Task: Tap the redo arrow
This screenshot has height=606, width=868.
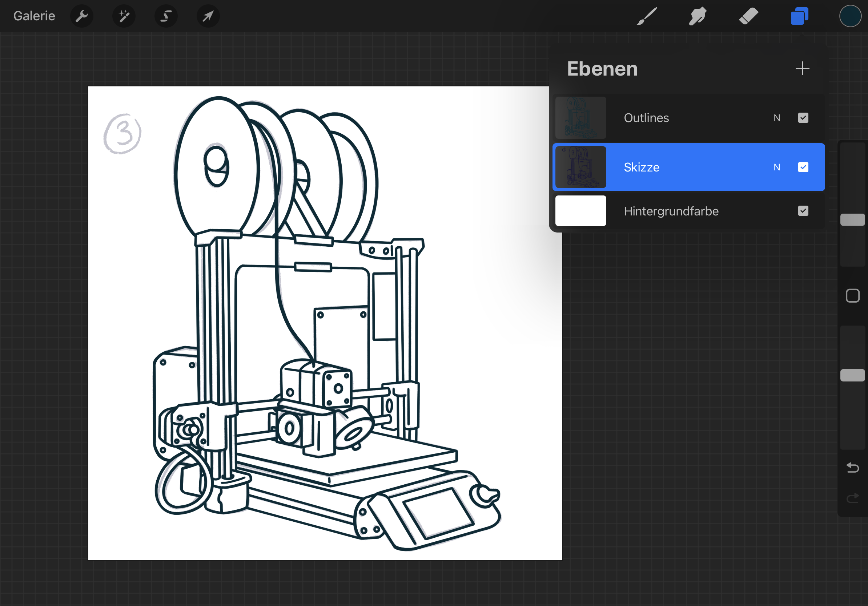Action: 852,499
